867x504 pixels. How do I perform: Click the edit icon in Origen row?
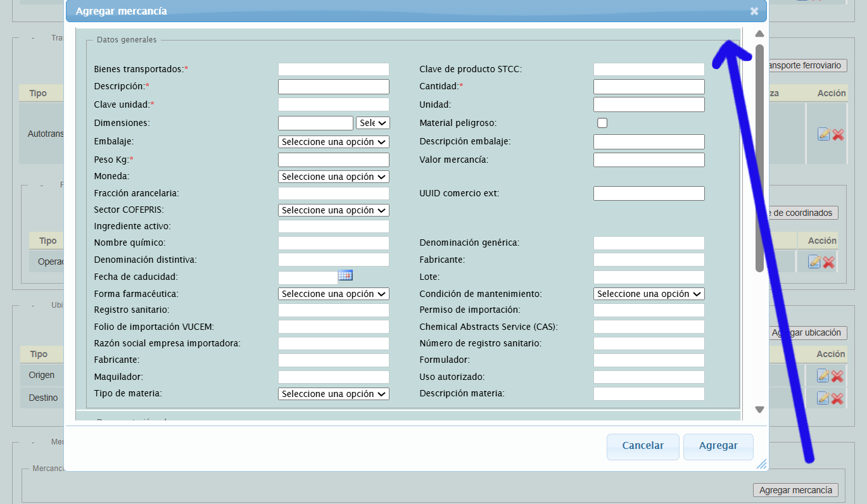tap(823, 375)
